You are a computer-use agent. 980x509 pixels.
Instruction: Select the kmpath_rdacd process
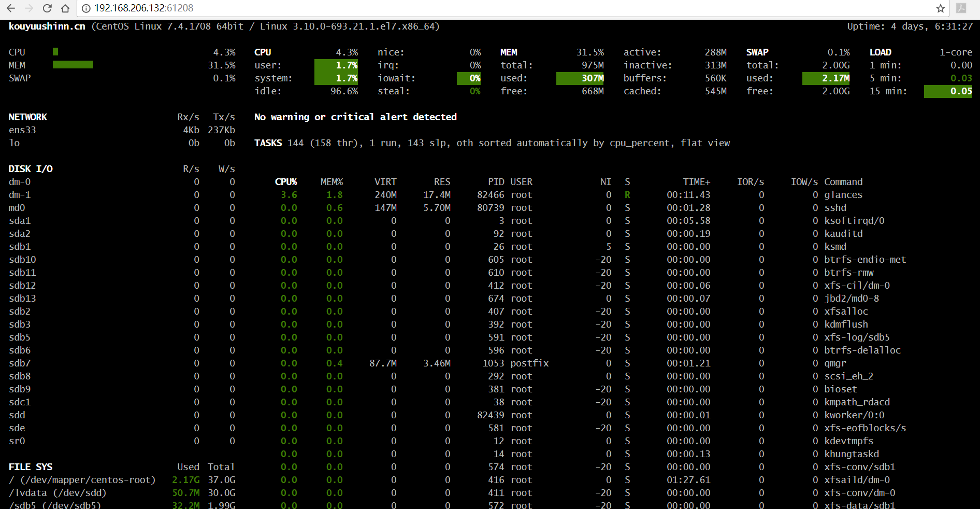[x=614, y=402]
